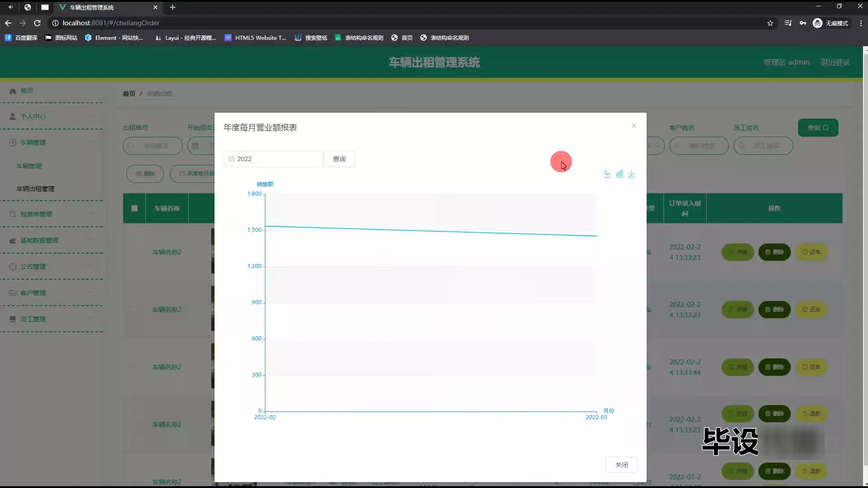
Task: Focus 客户姓名 search input
Action: [x=699, y=146]
